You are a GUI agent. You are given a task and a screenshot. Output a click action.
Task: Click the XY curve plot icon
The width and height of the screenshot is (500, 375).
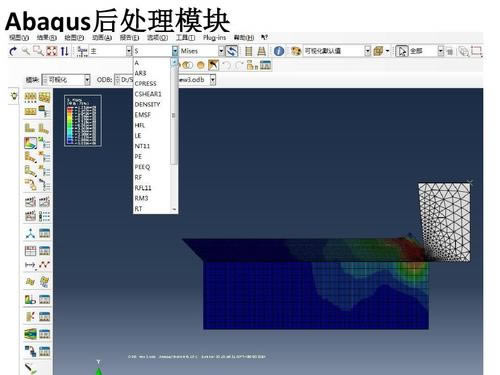(x=44, y=265)
